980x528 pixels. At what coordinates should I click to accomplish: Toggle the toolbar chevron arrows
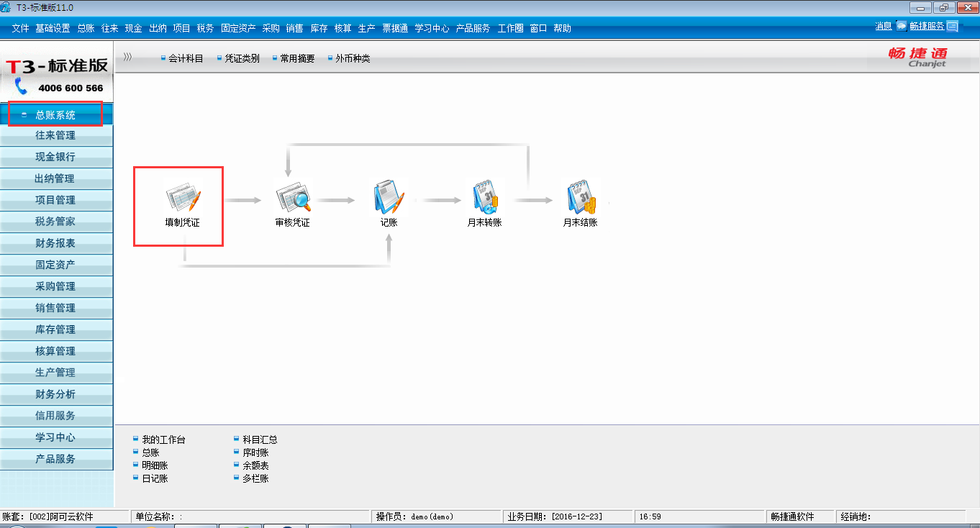coord(127,58)
